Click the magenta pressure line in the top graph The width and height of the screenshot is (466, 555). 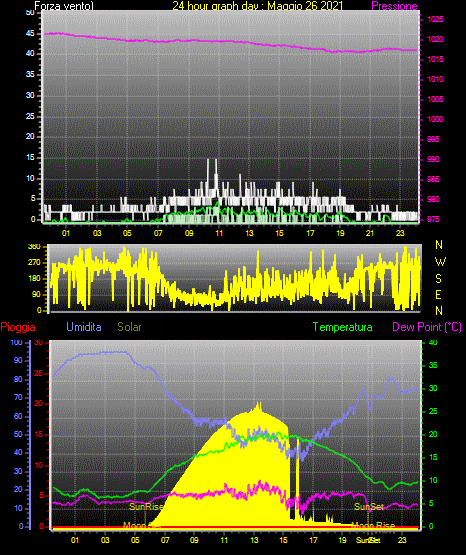[231, 42]
